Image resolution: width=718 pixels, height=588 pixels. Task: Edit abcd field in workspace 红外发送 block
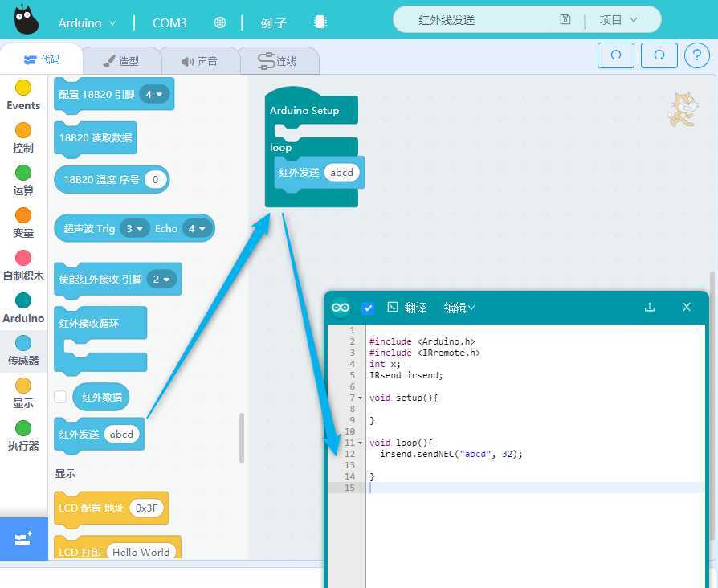(x=341, y=172)
